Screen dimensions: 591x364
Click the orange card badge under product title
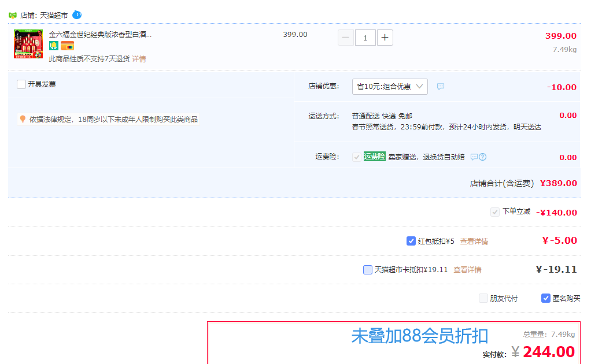[67, 46]
